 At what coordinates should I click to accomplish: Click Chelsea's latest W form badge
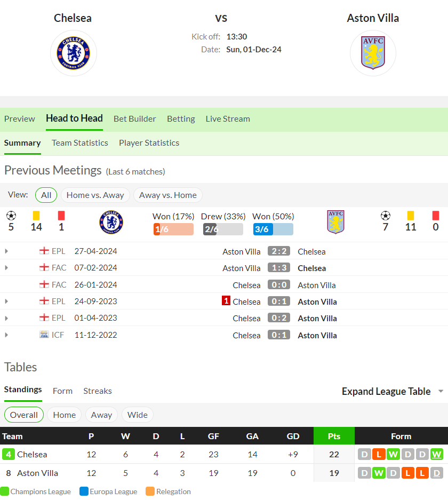click(x=436, y=454)
